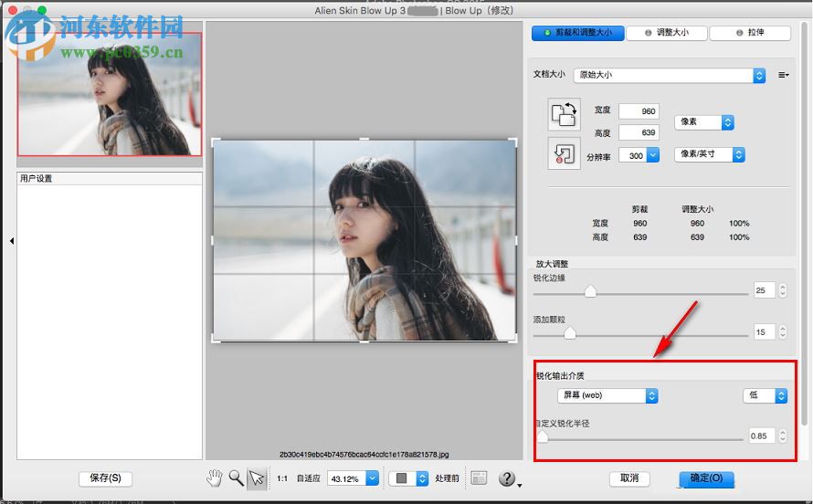Click the top-left crop corner handle
The image size is (813, 504).
[215, 141]
